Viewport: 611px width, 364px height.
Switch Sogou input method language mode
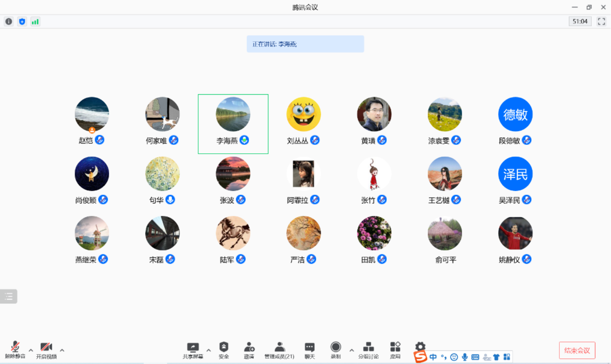coord(433,356)
